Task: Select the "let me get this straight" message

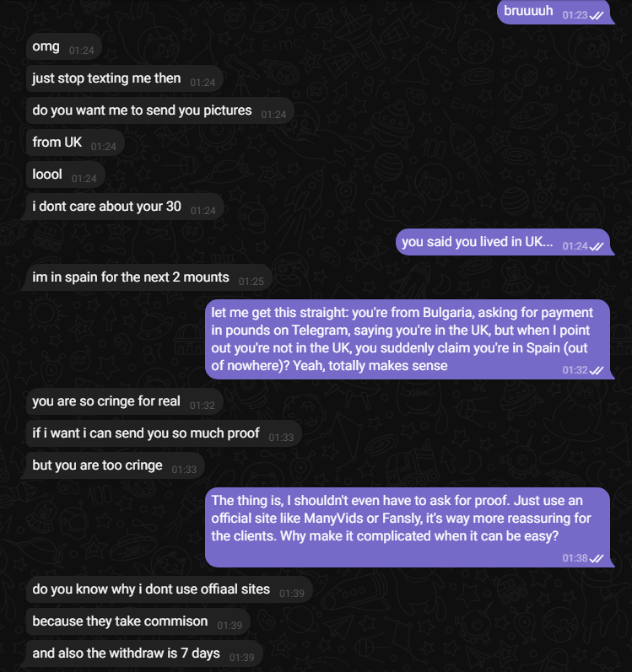Action: pos(419,339)
